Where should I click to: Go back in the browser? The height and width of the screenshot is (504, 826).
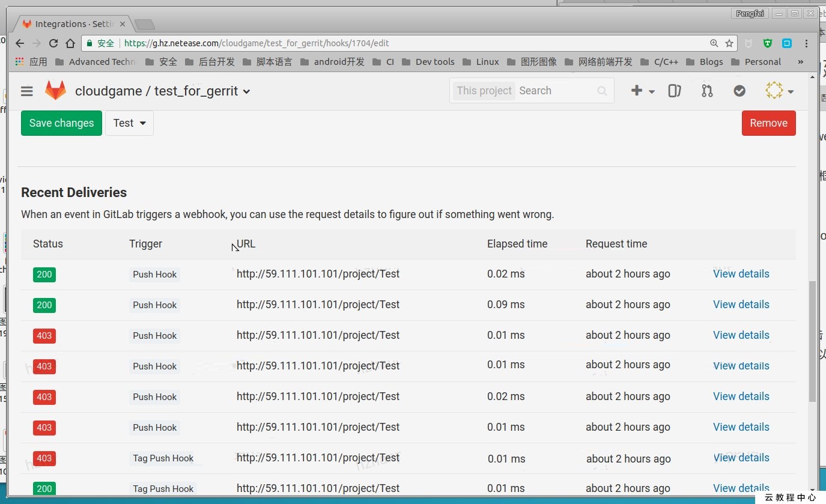click(x=20, y=43)
